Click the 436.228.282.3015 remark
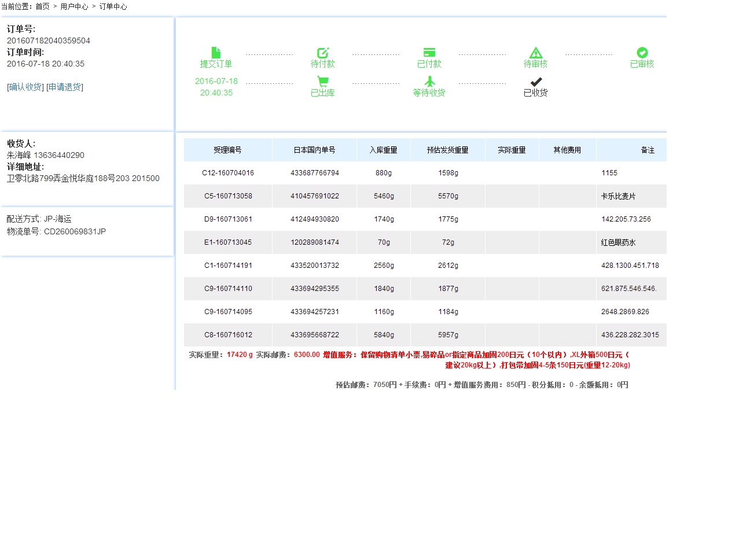Viewport: 750px width, 560px height. point(630,335)
